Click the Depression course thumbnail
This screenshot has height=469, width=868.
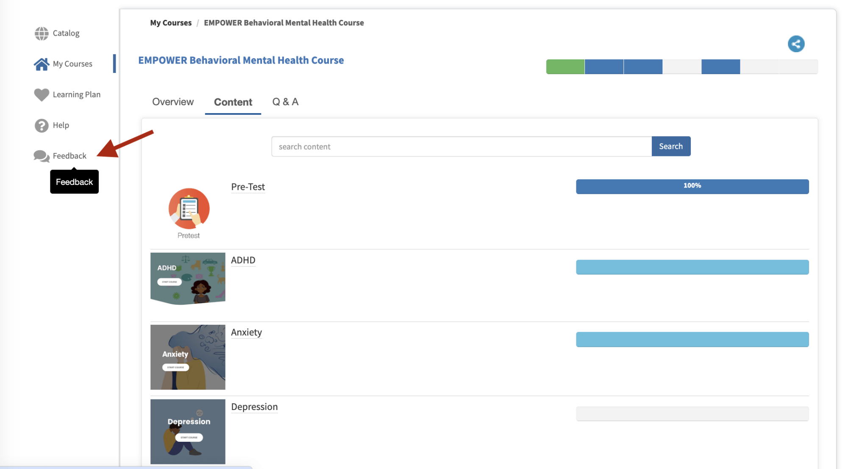188,432
